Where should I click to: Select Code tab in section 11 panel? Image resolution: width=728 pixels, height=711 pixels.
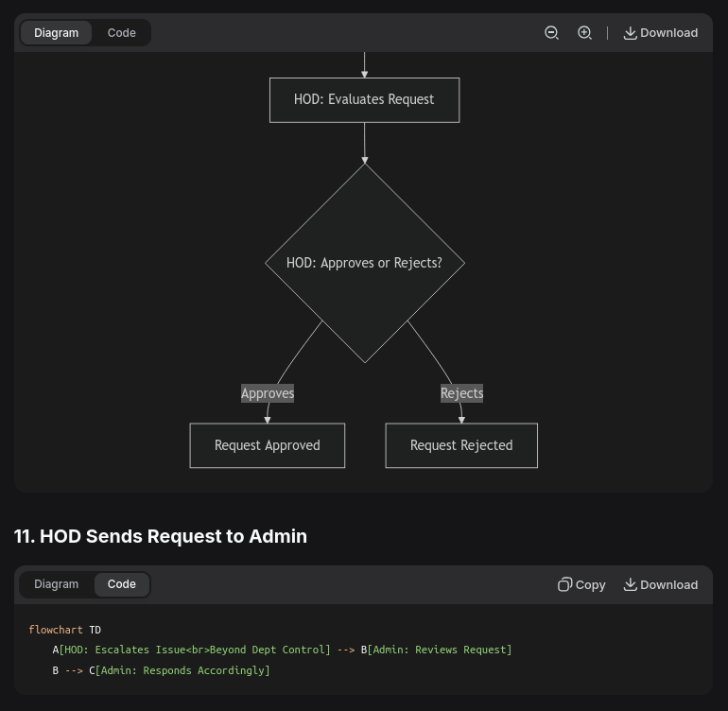tap(122, 584)
